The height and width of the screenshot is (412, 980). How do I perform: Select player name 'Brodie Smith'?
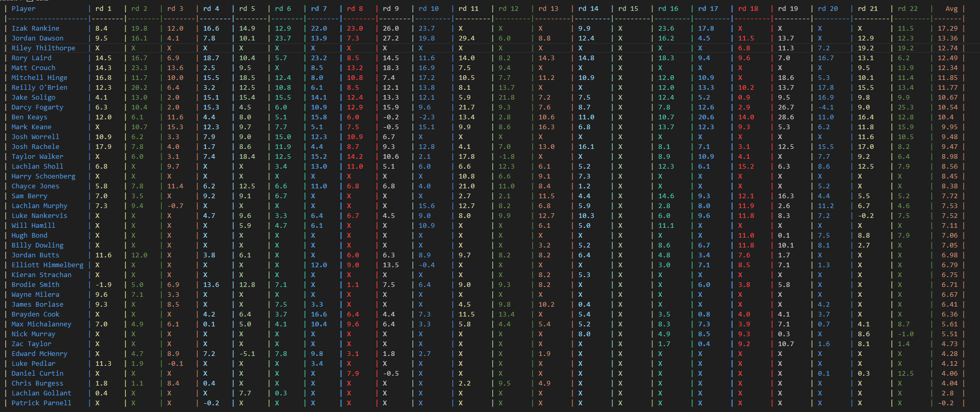[35, 285]
